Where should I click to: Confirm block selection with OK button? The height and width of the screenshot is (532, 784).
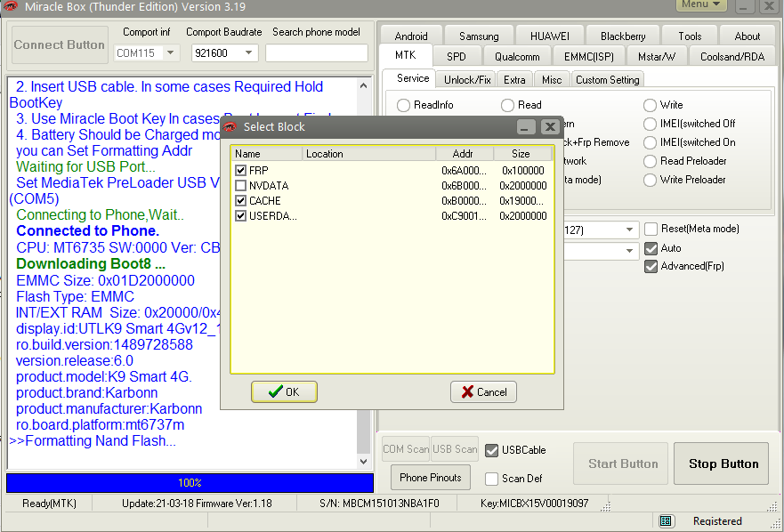coord(284,392)
